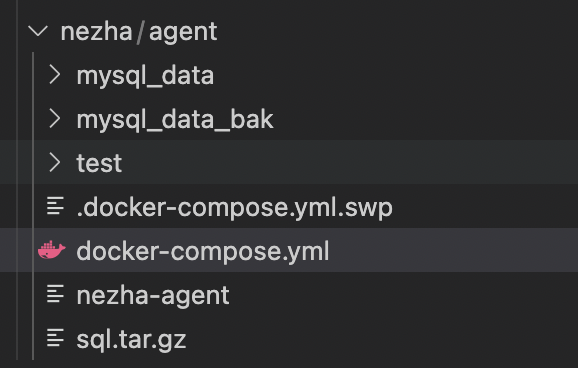Image resolution: width=578 pixels, height=368 pixels.
Task: Click empty space right of test row
Action: coord(350,163)
